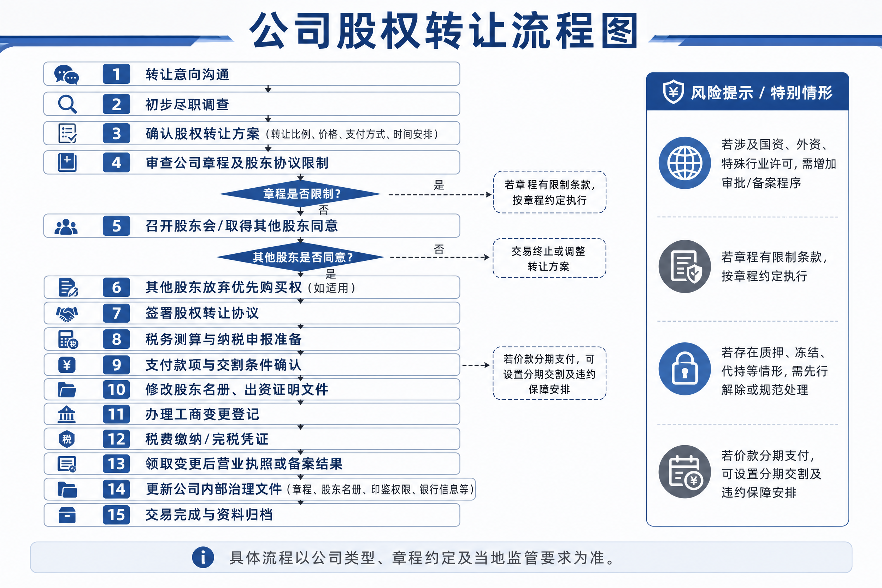The height and width of the screenshot is (588, 882).
Task: Click the text 办理工商变更登记
Action: coord(202,414)
